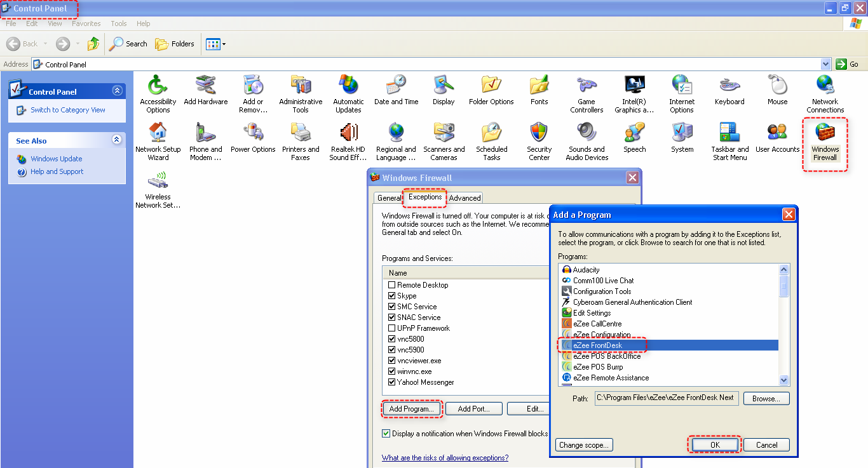Screen dimensions: 868x468
Task: Select eZee FrontDesk in programs list
Action: point(669,345)
